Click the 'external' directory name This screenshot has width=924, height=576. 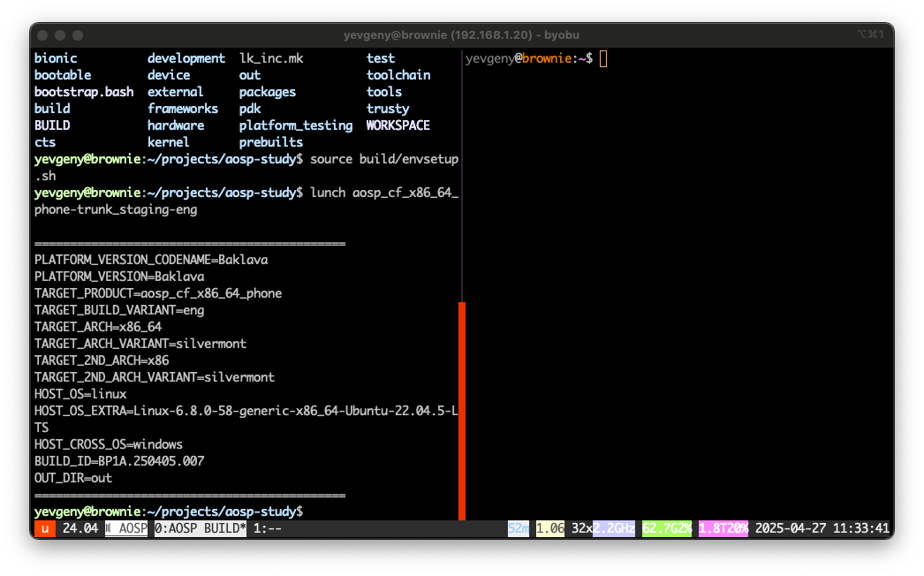click(x=176, y=92)
